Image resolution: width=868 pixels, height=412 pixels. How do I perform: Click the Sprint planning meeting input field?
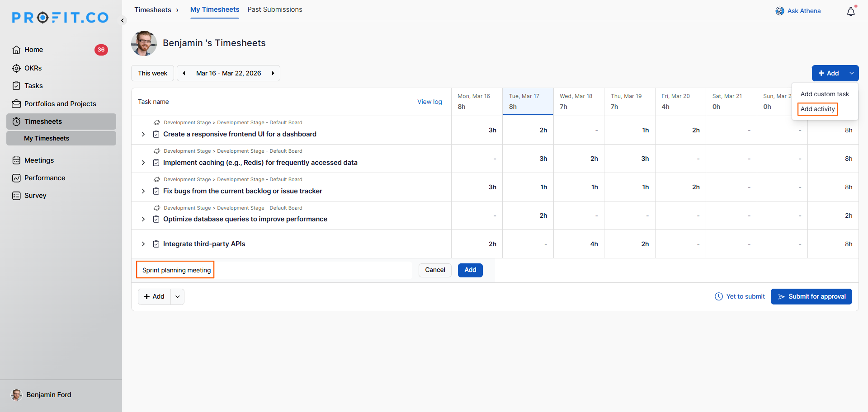click(274, 270)
